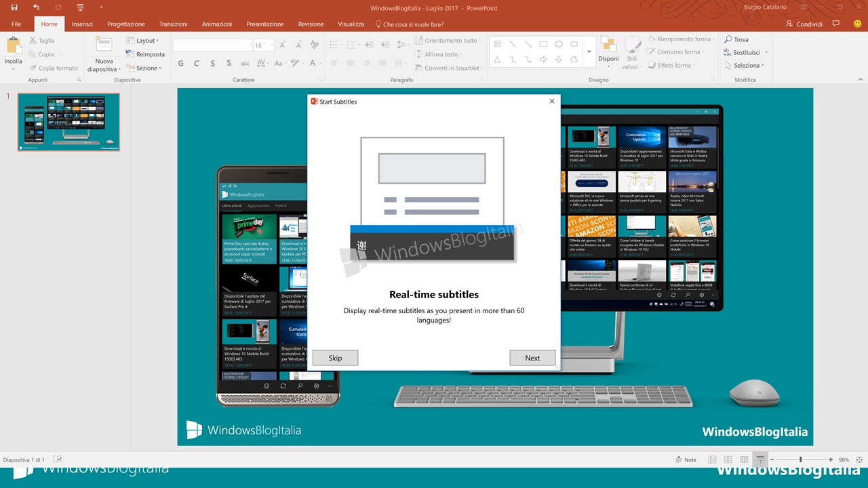Toggle Note pane in status bar
Viewport: 868px width, 488px height.
pyautogui.click(x=685, y=460)
